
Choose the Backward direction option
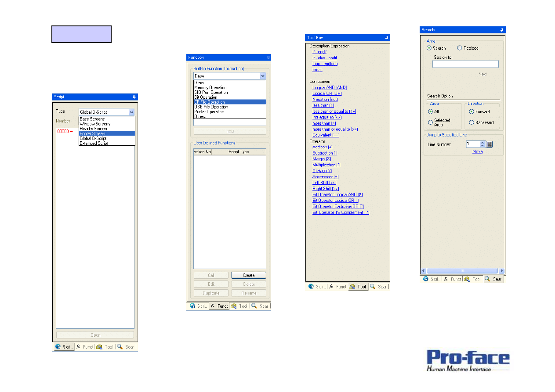(472, 123)
